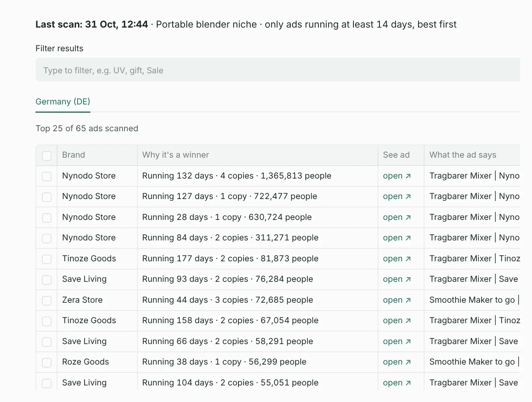Click "Smoothie Maker to go" in Roze Goods row

click(472, 362)
